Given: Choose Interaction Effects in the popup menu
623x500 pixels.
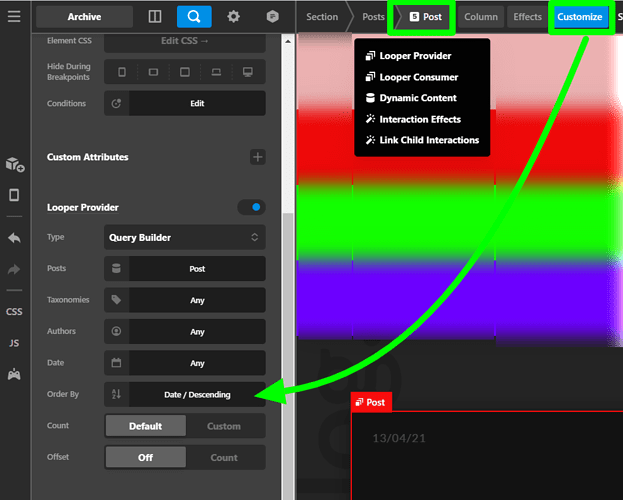Looking at the screenshot, I should pos(413,119).
